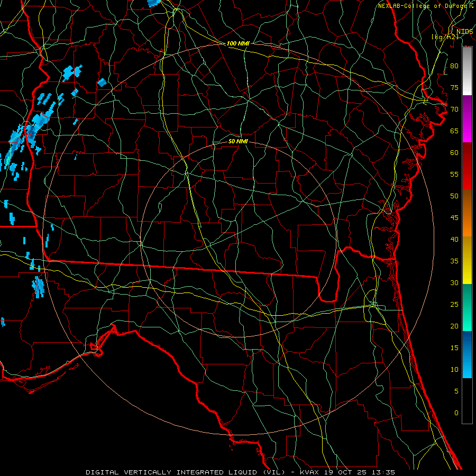The image size is (476, 476).
Task: Select the dark red band of the color scale
Action: (x=467, y=166)
